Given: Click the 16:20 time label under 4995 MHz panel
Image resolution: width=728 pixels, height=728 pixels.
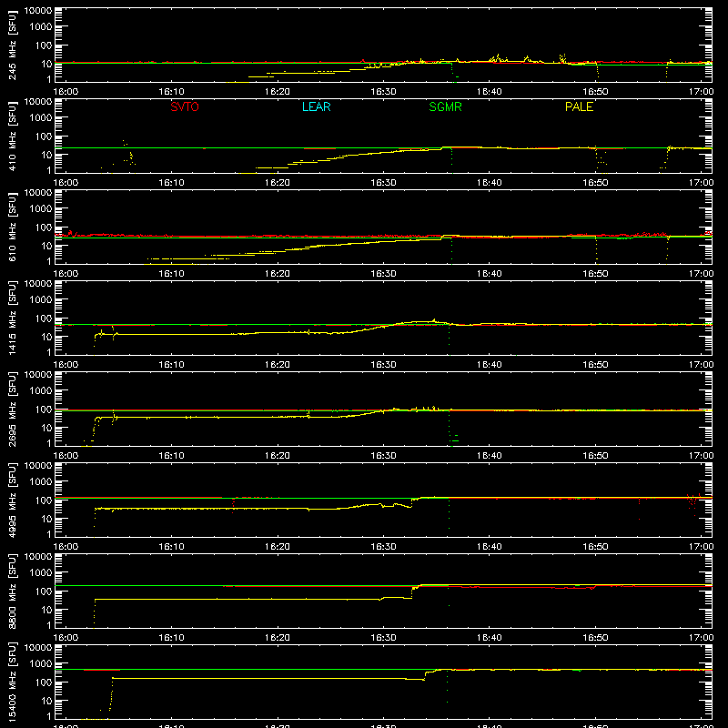Looking at the screenshot, I should (x=278, y=547).
